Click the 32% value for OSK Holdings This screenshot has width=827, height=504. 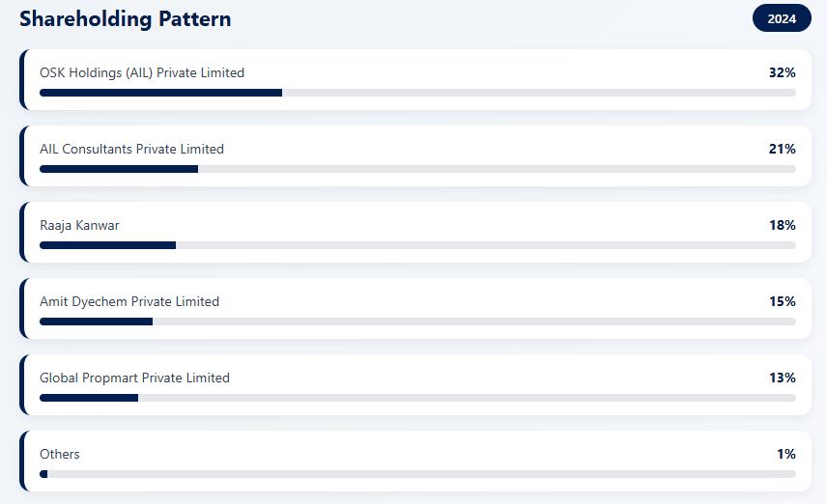(783, 72)
